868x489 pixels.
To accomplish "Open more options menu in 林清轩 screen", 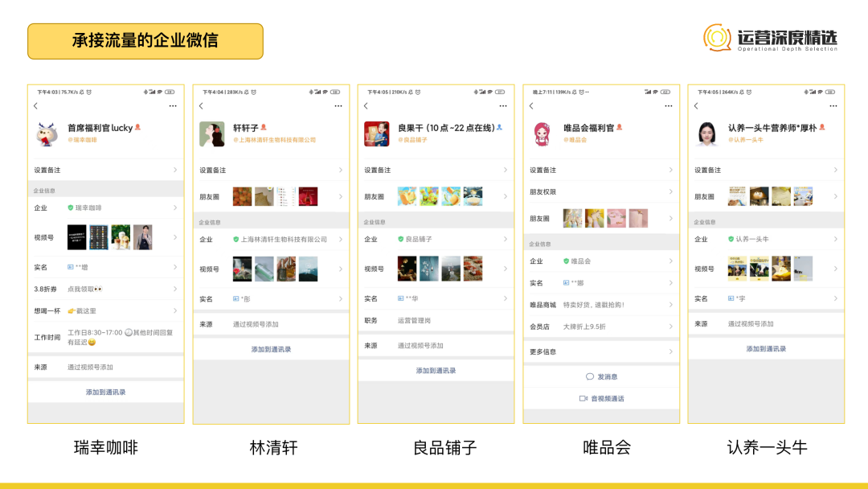I will 338,106.
